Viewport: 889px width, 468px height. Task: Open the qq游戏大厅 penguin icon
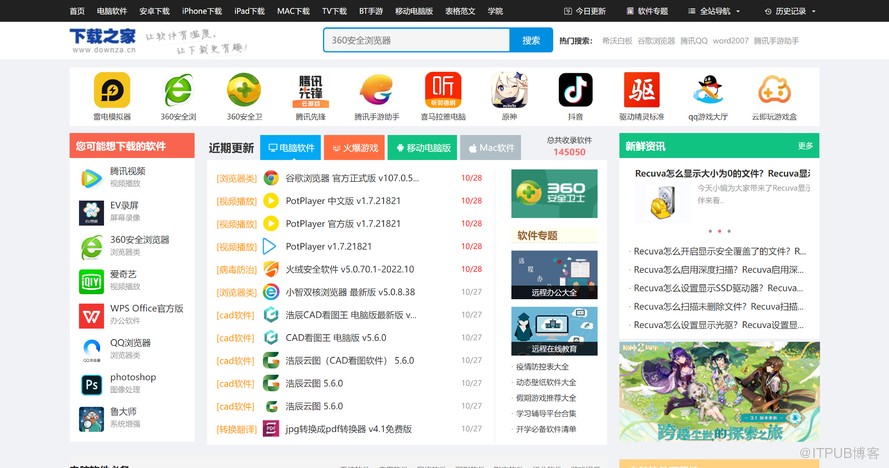tap(708, 90)
